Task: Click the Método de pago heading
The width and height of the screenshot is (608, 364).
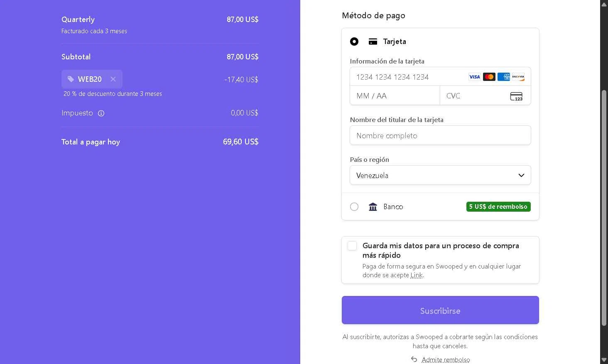Action: [373, 16]
